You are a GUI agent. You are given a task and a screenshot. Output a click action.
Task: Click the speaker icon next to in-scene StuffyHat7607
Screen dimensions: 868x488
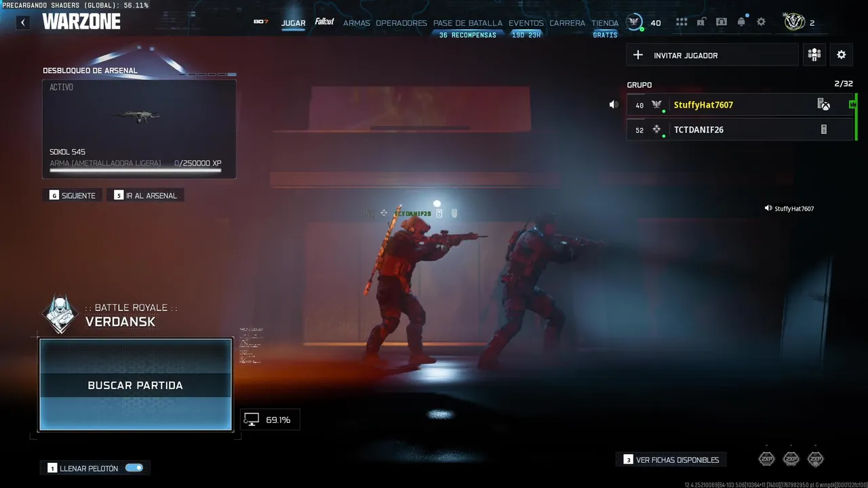(768, 209)
